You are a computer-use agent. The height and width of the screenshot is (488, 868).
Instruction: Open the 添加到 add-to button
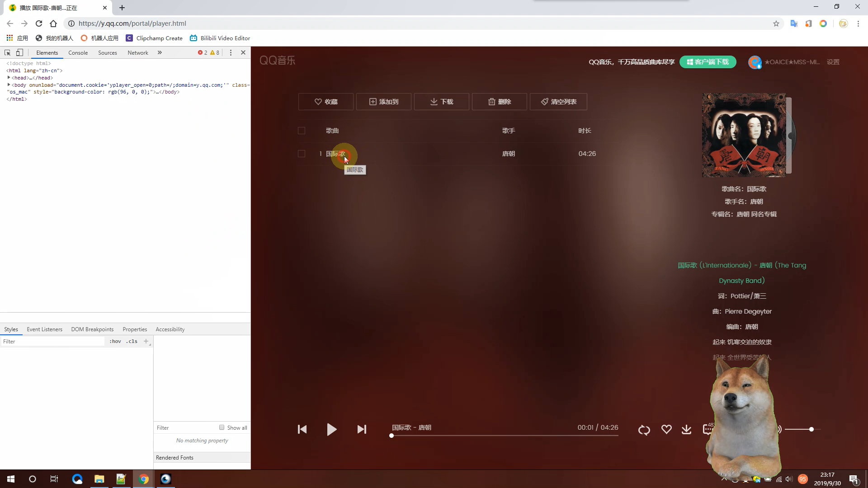(384, 102)
